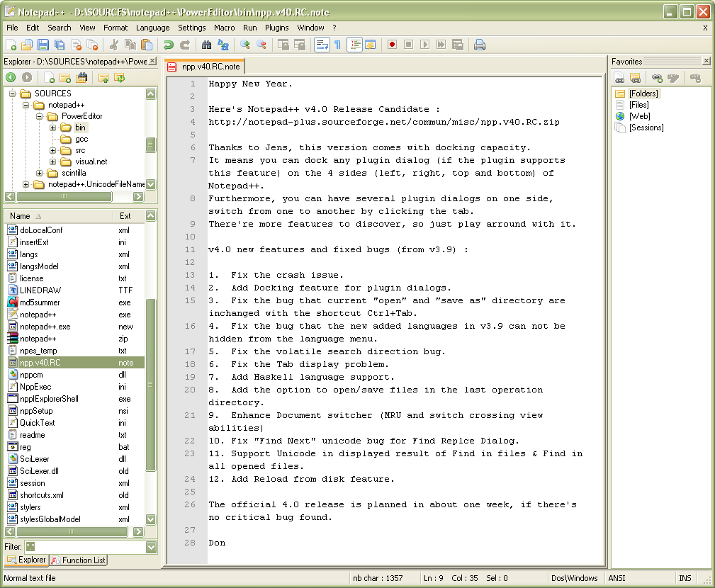Screen dimensions: 715x588
Task: Navigate back in the Explorer panel
Action: point(10,78)
